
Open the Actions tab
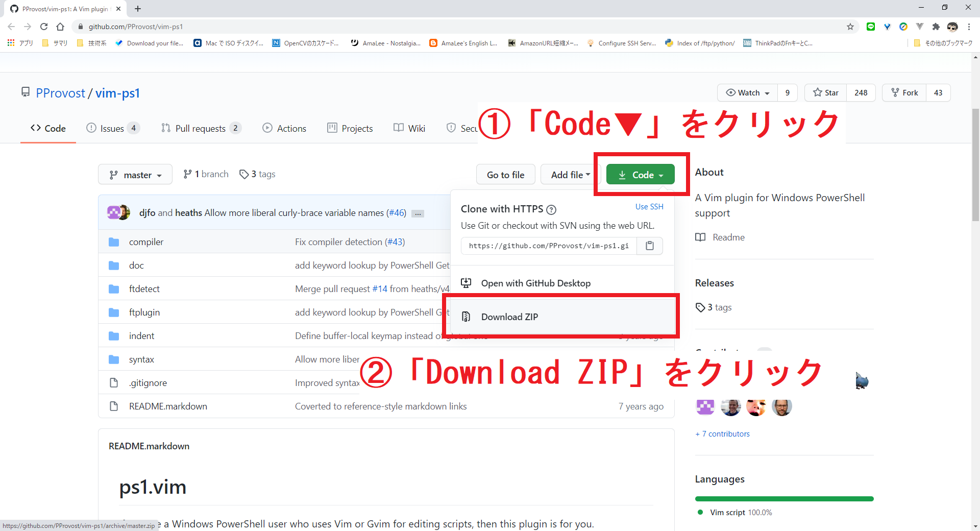point(284,128)
